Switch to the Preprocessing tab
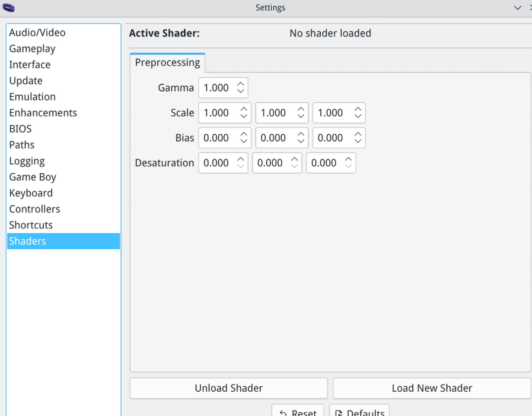Viewport: 532px width, 416px height. 167,63
